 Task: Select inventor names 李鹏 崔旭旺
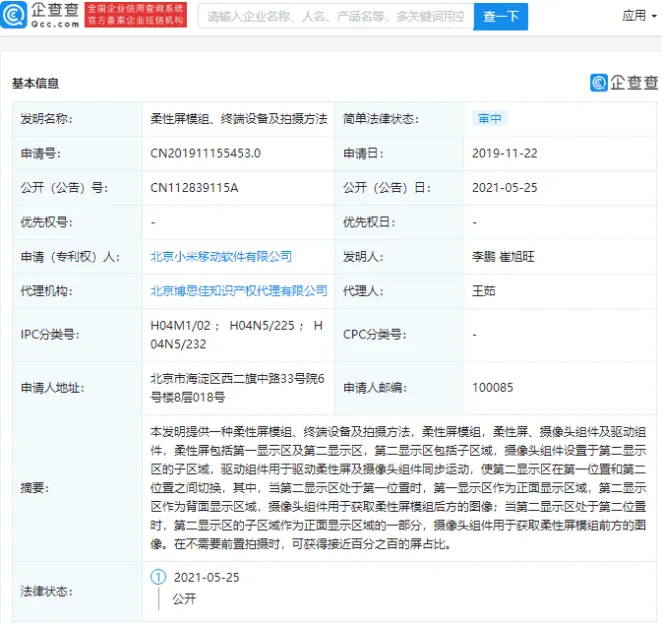coord(503,256)
